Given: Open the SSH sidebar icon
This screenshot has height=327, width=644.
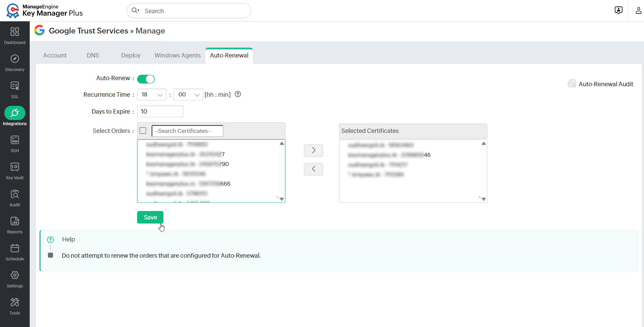Looking at the screenshot, I should (x=15, y=140).
